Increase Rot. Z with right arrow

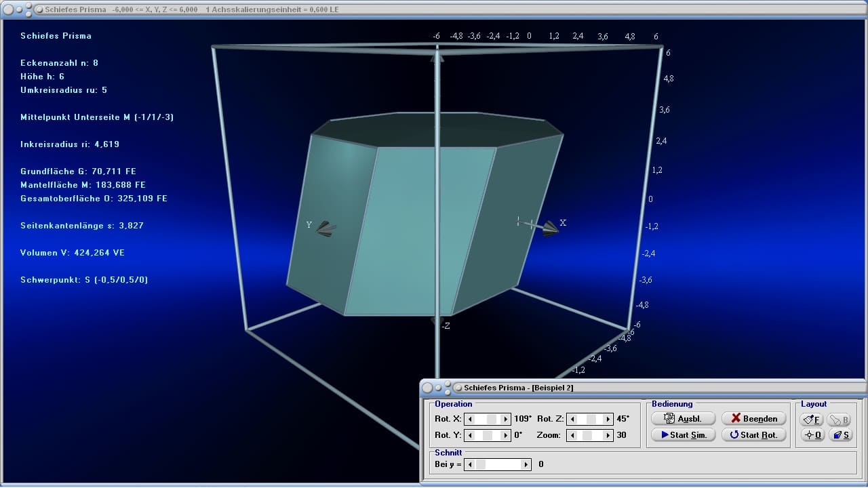[608, 419]
